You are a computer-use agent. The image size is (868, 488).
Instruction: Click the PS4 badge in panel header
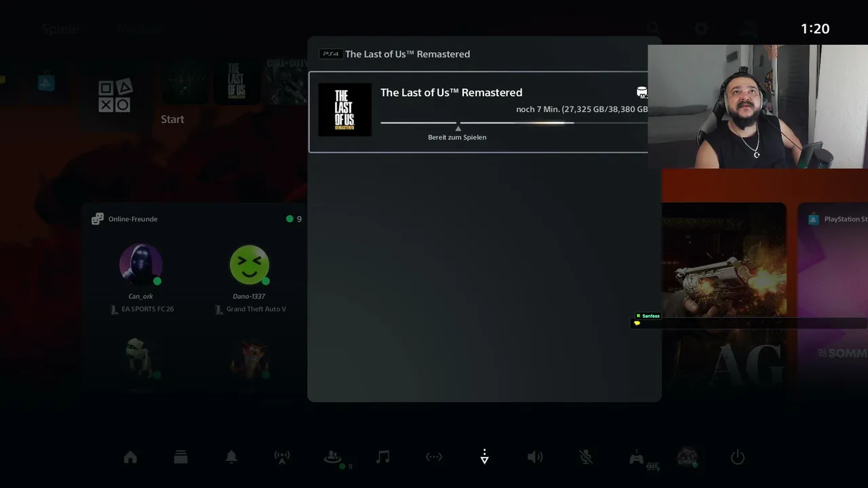point(330,54)
